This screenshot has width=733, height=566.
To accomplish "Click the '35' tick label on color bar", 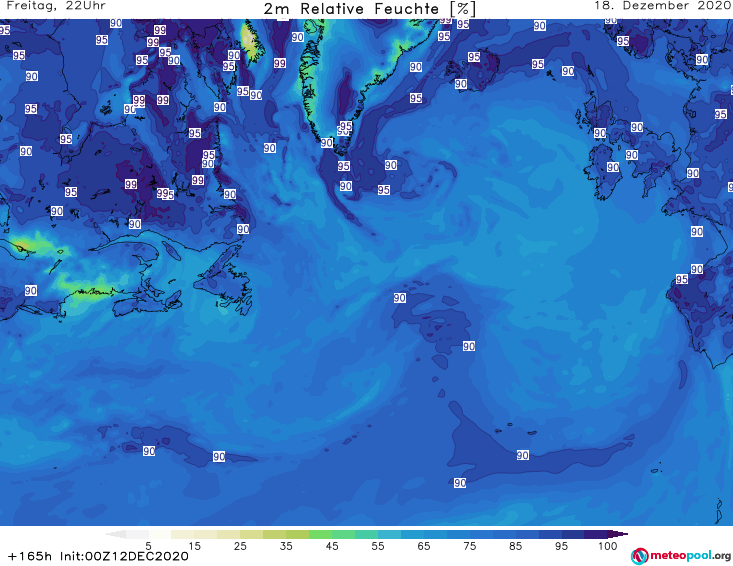I will [x=286, y=546].
